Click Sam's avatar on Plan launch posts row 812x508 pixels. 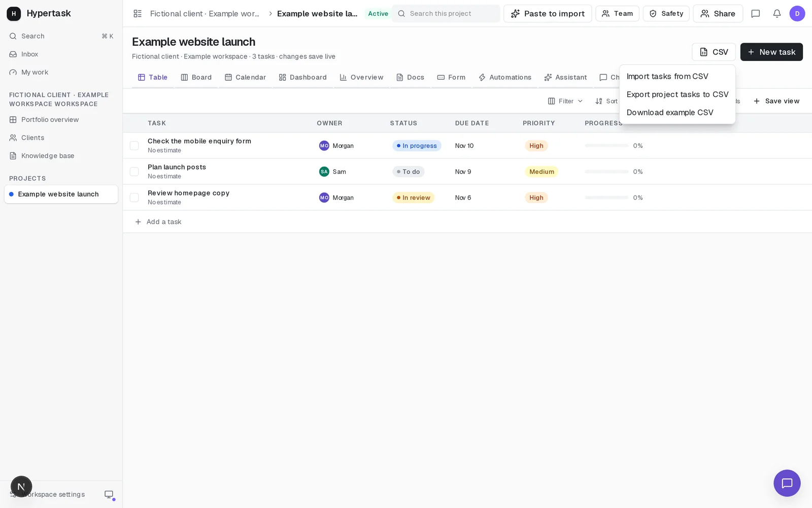pos(324,172)
